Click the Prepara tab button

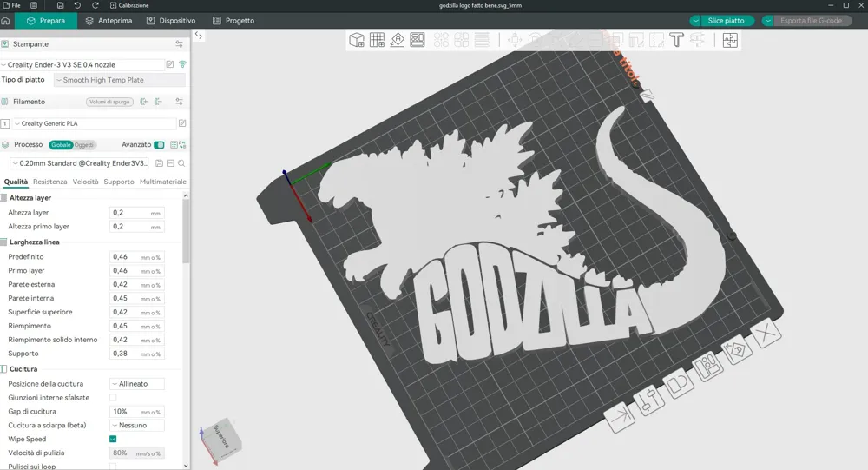47,21
